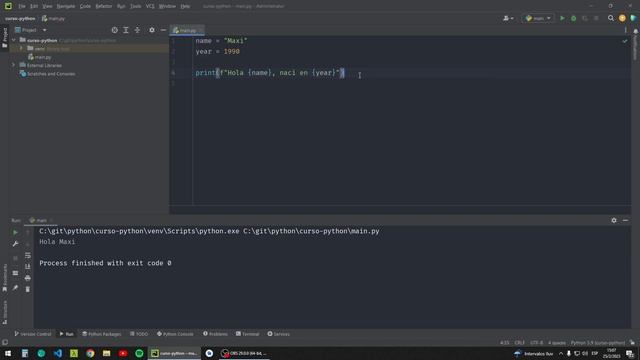Click UTF-8 encoding in status bar
The image size is (640, 360).
pyautogui.click(x=536, y=343)
